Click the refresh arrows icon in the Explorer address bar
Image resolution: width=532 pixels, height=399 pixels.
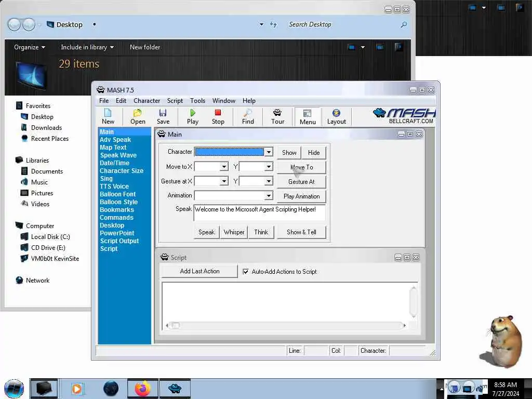[x=273, y=24]
